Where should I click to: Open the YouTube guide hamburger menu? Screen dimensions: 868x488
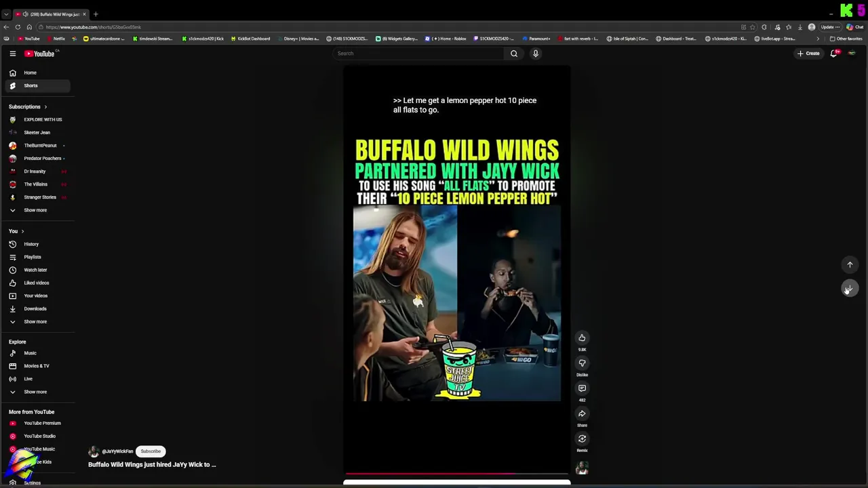point(12,54)
